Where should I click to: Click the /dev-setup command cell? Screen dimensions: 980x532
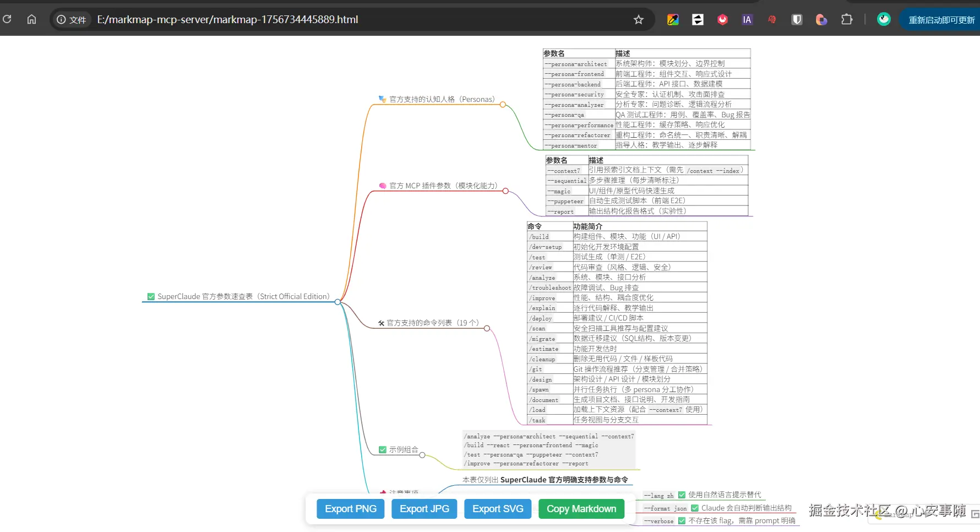click(550, 247)
